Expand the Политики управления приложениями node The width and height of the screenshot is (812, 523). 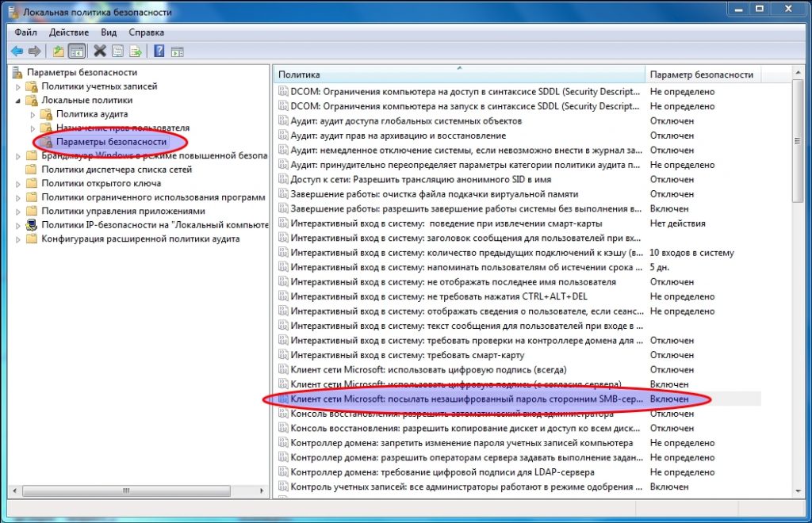(x=18, y=212)
